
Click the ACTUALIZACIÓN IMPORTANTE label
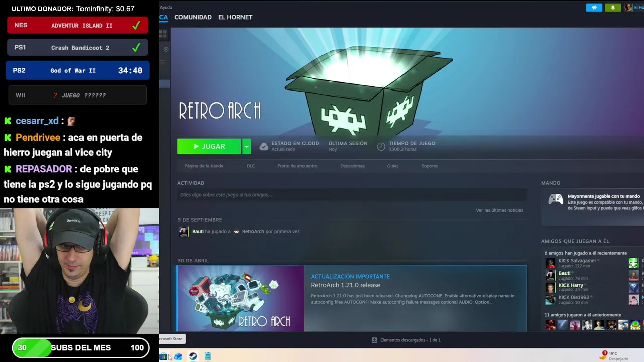(350, 277)
